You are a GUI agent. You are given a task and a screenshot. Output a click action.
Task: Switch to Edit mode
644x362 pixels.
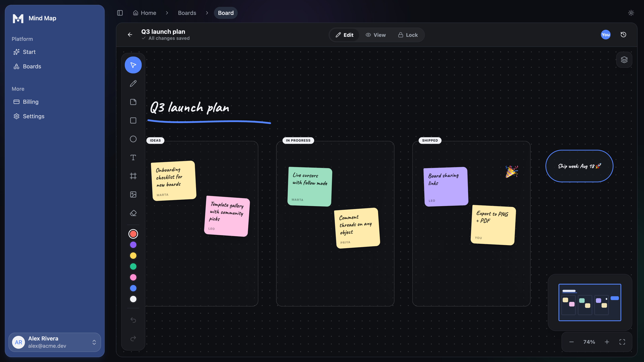pos(345,35)
